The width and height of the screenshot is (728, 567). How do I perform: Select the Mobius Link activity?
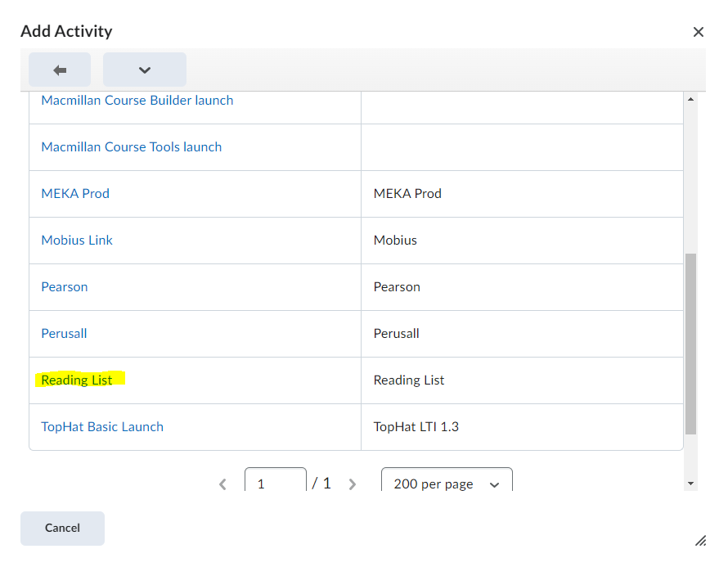[x=77, y=240]
